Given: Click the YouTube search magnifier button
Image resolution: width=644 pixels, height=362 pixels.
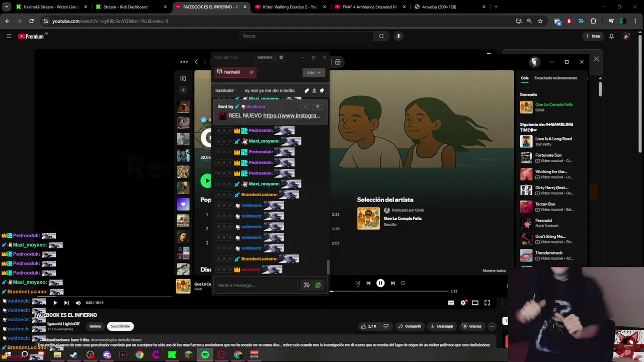Looking at the screenshot, I should (381, 36).
